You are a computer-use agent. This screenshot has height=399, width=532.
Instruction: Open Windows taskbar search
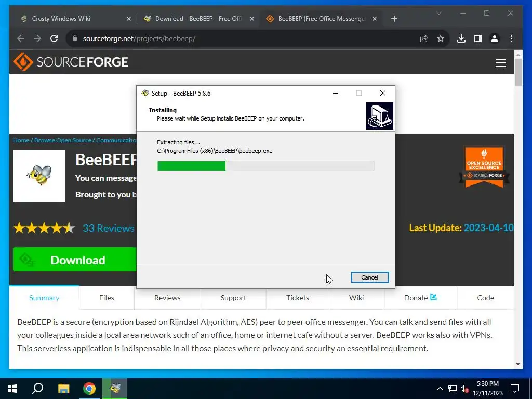click(x=37, y=389)
